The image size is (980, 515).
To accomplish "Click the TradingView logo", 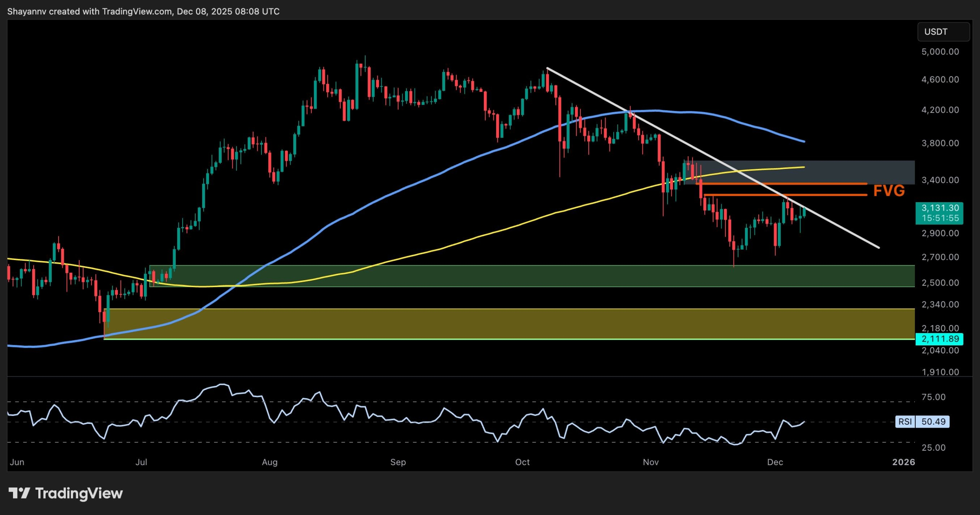I will click(x=65, y=494).
